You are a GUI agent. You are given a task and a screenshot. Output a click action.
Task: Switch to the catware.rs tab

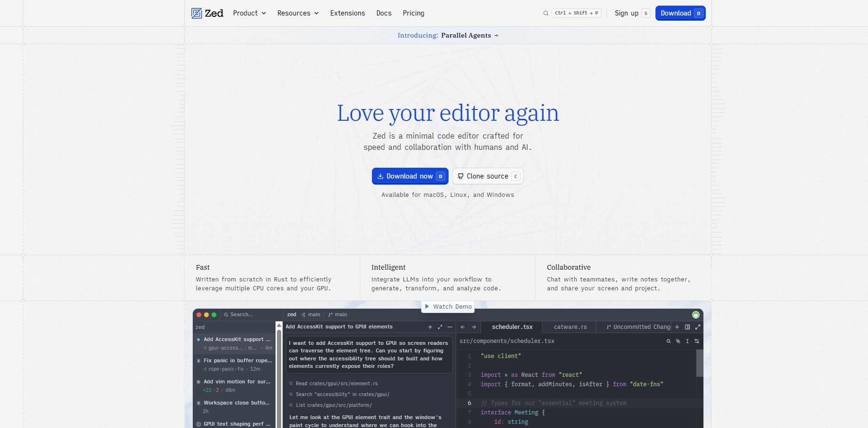pyautogui.click(x=570, y=327)
